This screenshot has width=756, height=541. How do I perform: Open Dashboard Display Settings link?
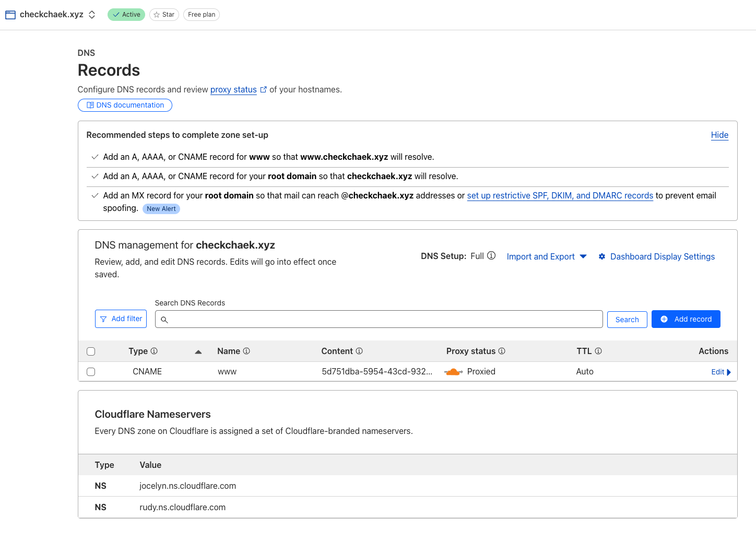tap(663, 256)
